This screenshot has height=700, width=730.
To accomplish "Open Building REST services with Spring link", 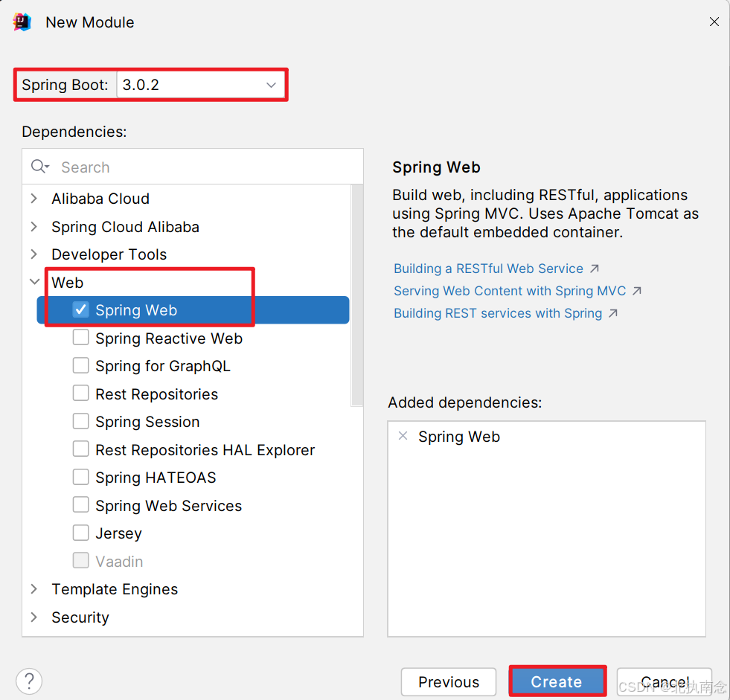I will click(x=498, y=313).
